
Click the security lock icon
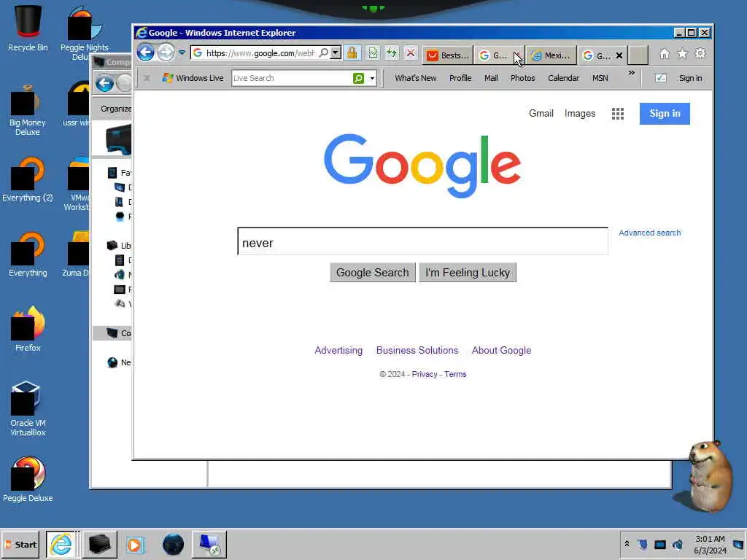click(x=352, y=52)
